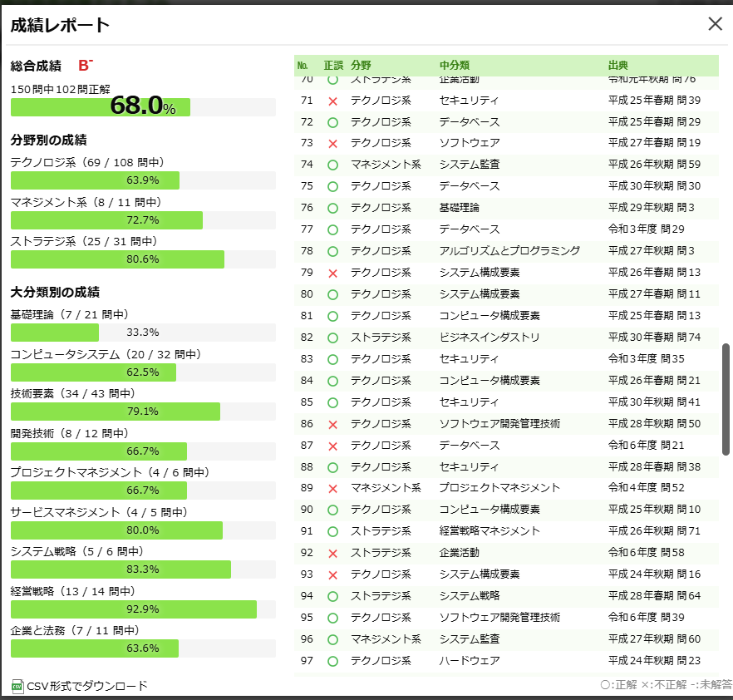Click the green circle mark on question 80
This screenshot has height=700, width=733.
point(332,294)
